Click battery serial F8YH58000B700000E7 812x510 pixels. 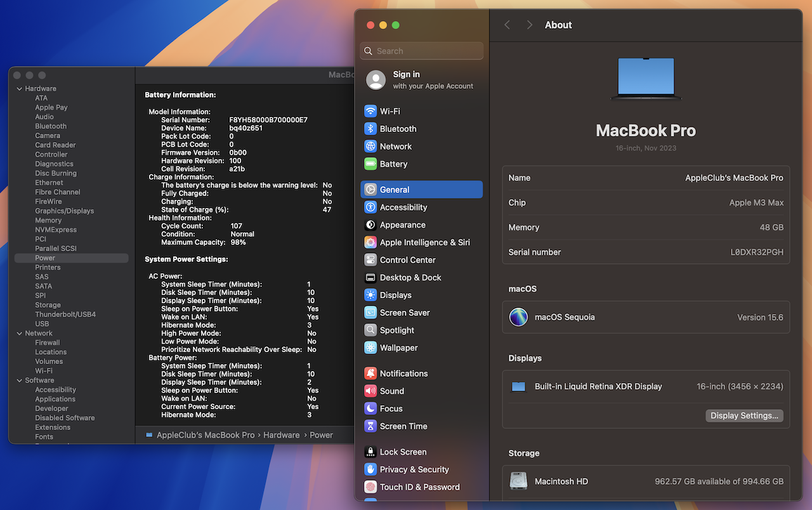[x=268, y=120]
